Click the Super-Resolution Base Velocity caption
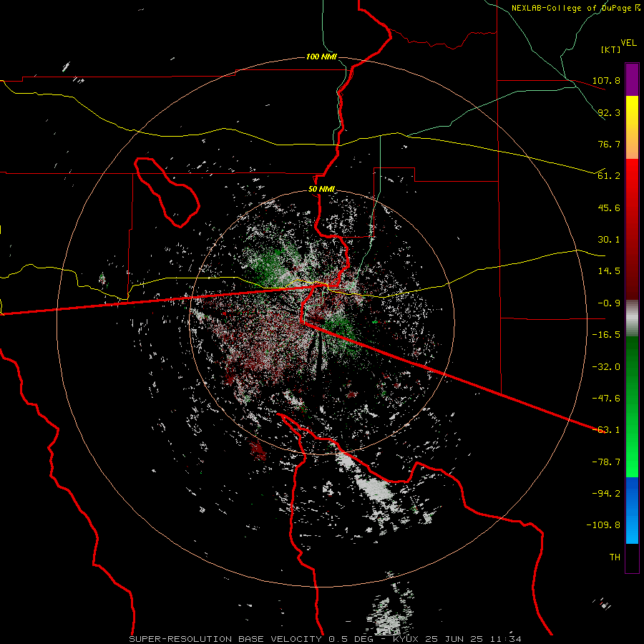Screen dimensions: 644x644 tap(326, 639)
